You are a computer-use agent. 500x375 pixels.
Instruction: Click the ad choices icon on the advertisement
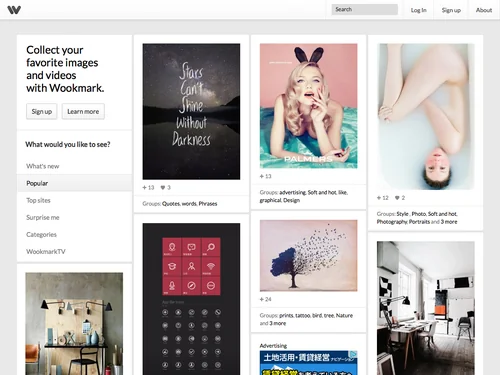(x=353, y=354)
